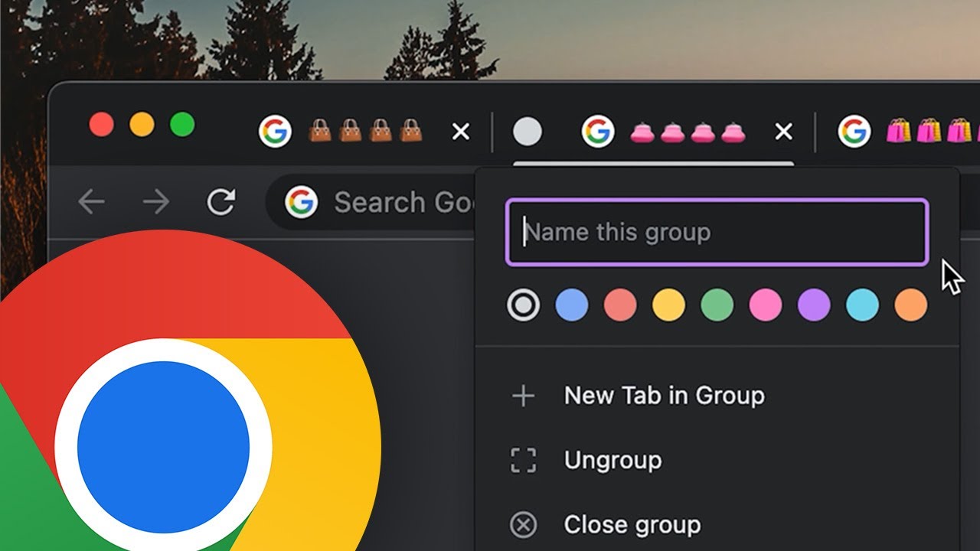Click the brackets icon beside Ungroup
The height and width of the screenshot is (551, 980).
[523, 460]
